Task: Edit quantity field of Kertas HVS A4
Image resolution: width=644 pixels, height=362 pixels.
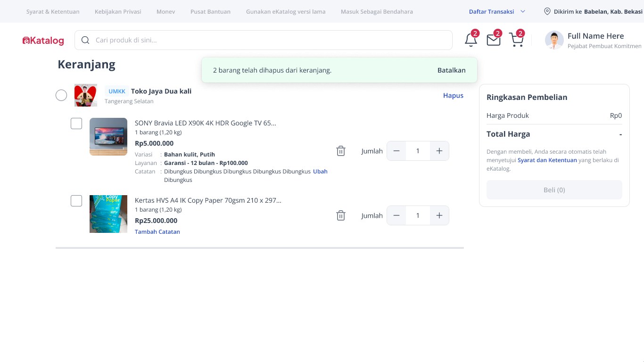Action: (418, 215)
